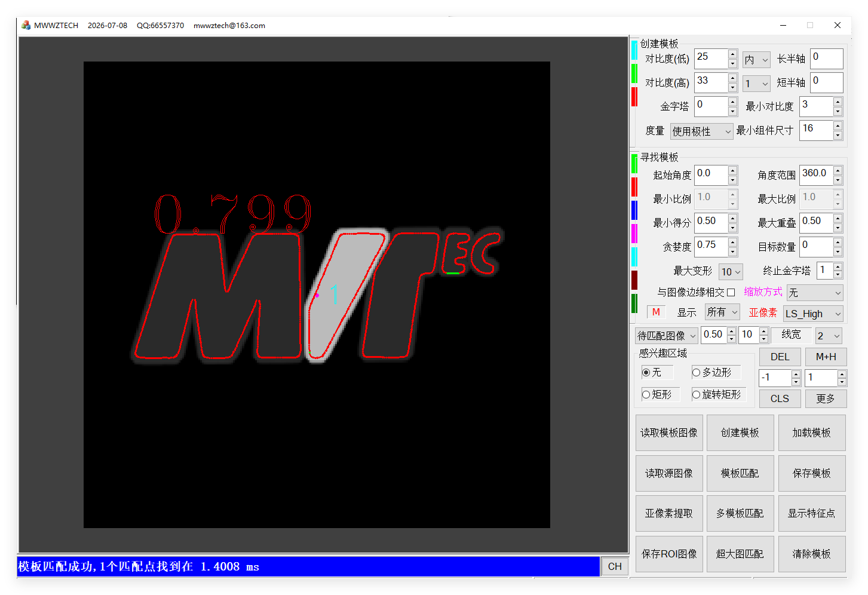Screen dimensions: 868x595
Task: Click the cyan color swatch in 创建模板
Action: point(634,50)
